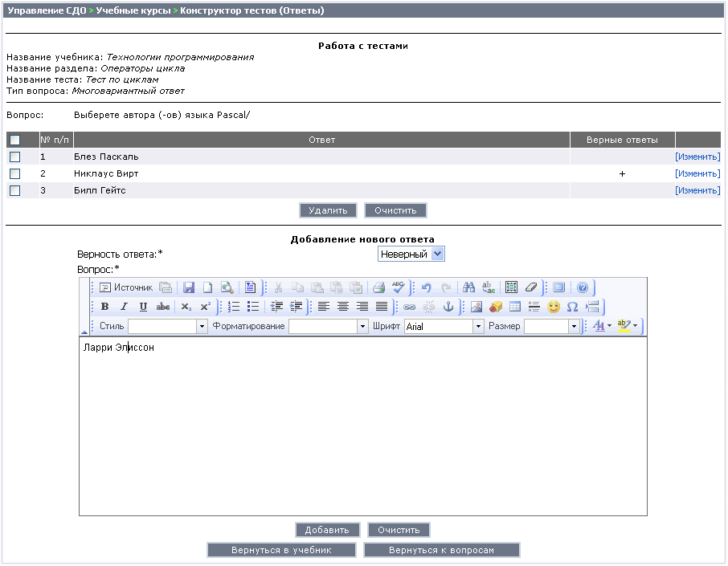Center align the text

(x=343, y=307)
